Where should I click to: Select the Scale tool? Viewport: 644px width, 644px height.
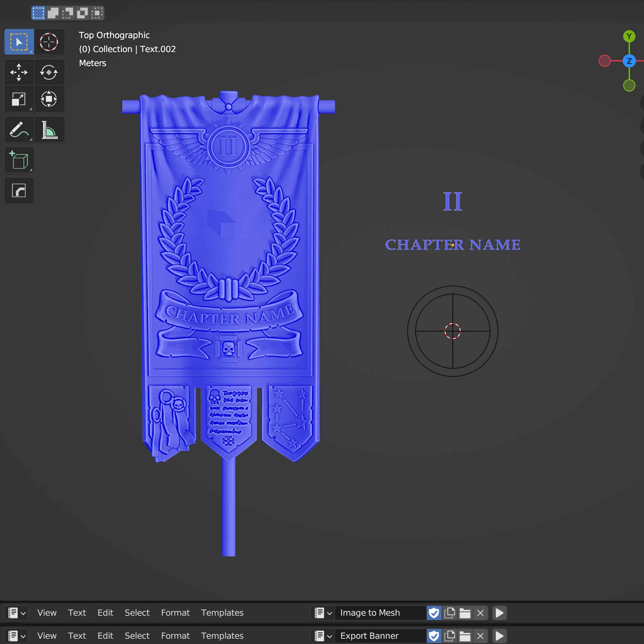coord(19,99)
